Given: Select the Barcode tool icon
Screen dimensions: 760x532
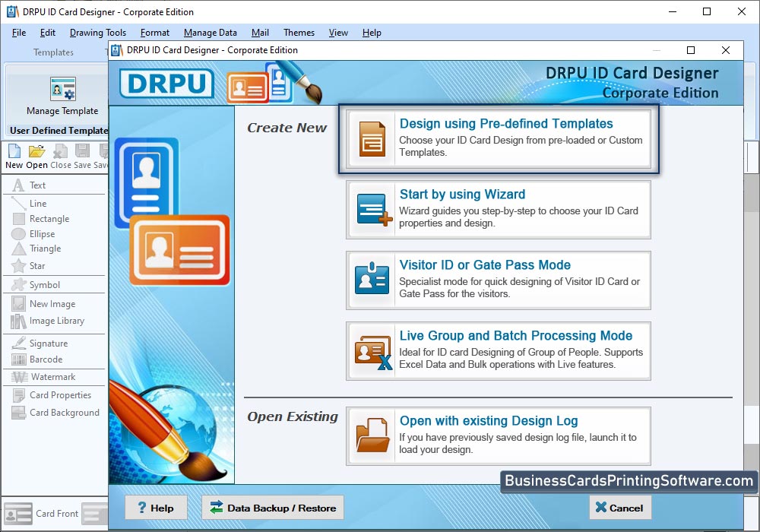Looking at the screenshot, I should point(19,359).
